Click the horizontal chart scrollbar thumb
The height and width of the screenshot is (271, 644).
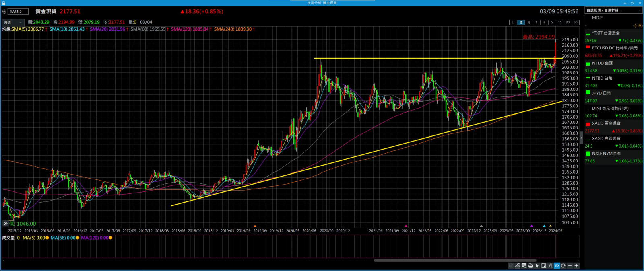(455, 261)
